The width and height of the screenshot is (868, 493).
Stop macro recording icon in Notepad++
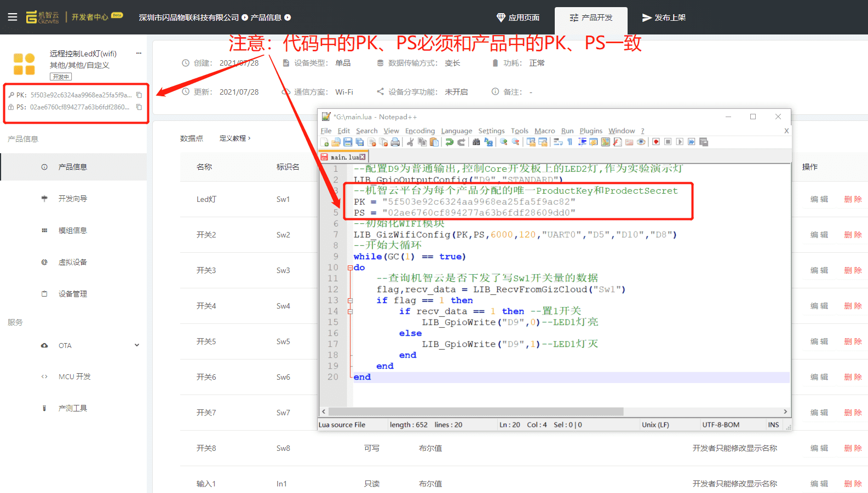coord(668,142)
